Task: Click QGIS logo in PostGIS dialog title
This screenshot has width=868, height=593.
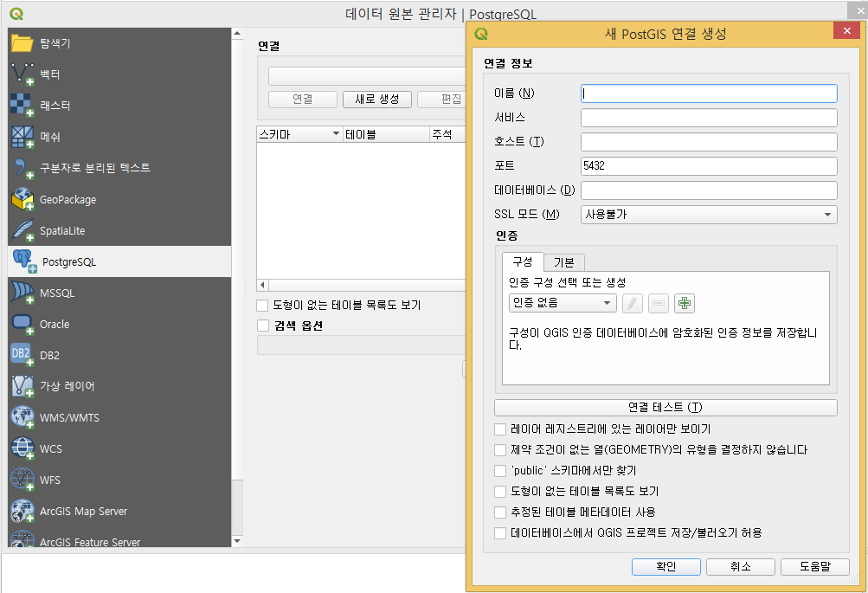Action: (x=481, y=34)
